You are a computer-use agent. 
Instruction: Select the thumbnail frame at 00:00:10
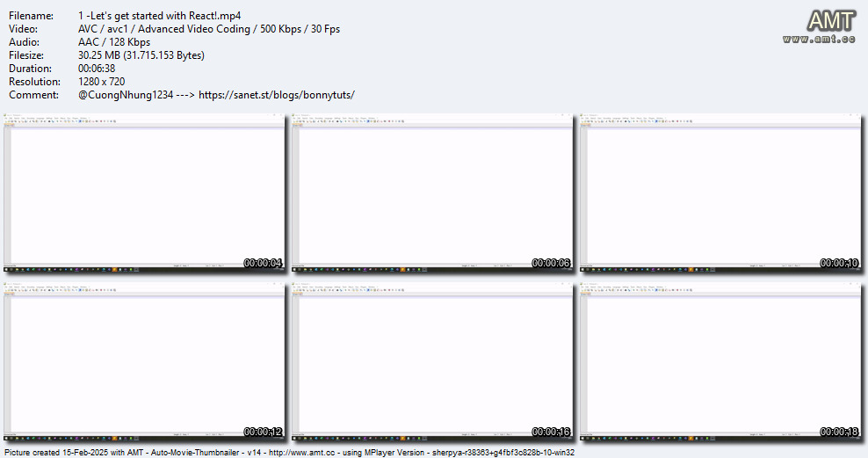(720, 193)
